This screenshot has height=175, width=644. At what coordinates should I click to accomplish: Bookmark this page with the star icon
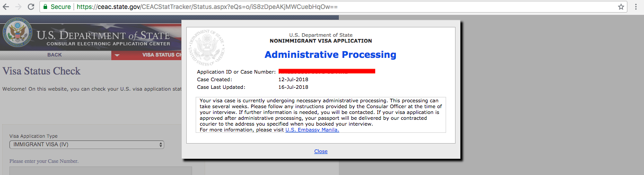[621, 7]
